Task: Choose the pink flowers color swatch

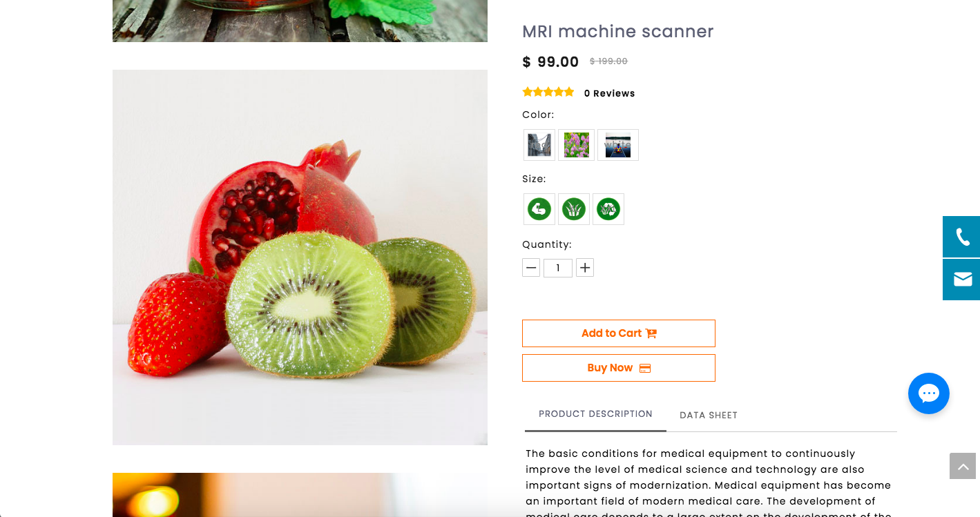Action: pos(577,145)
